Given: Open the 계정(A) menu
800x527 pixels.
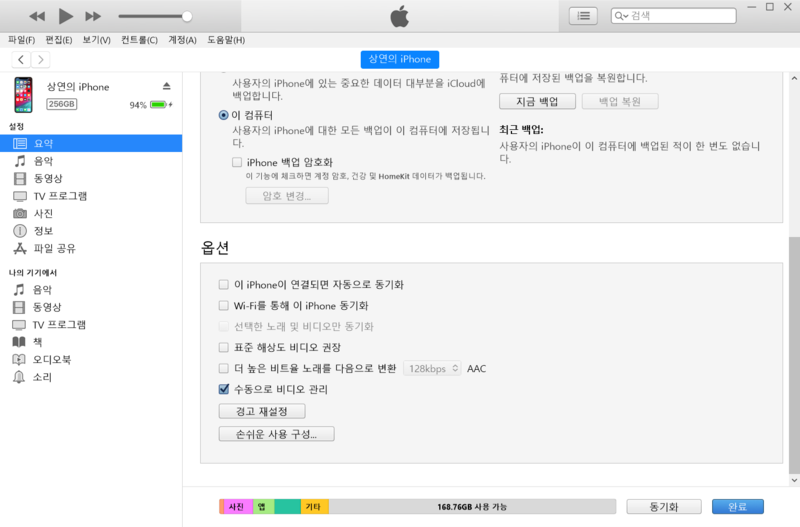Looking at the screenshot, I should 182,40.
